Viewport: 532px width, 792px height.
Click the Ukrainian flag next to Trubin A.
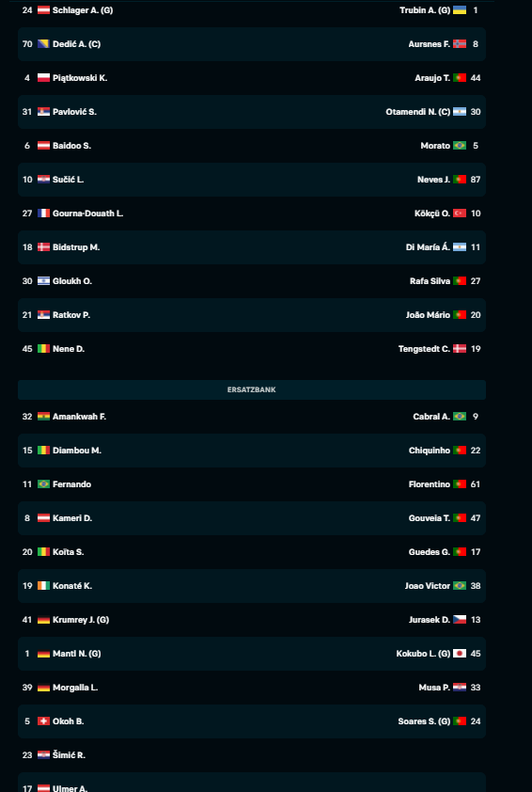coord(460,10)
